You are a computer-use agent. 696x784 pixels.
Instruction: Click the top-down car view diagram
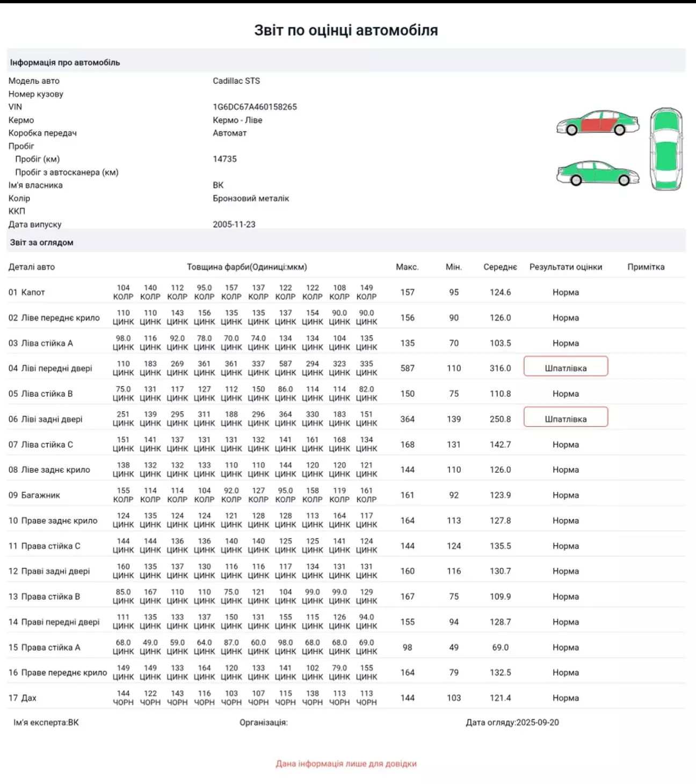pos(666,149)
